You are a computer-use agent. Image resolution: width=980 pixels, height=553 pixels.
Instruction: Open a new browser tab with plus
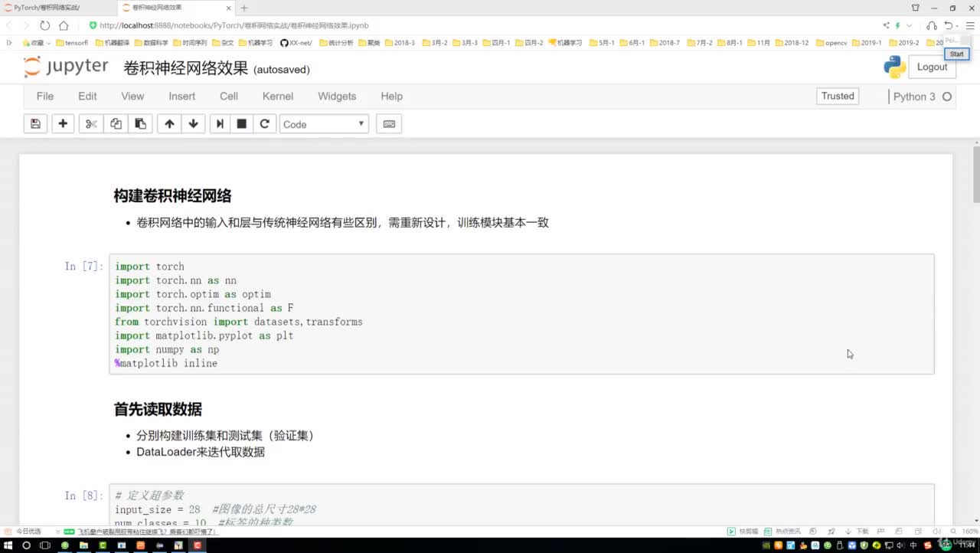(x=244, y=8)
